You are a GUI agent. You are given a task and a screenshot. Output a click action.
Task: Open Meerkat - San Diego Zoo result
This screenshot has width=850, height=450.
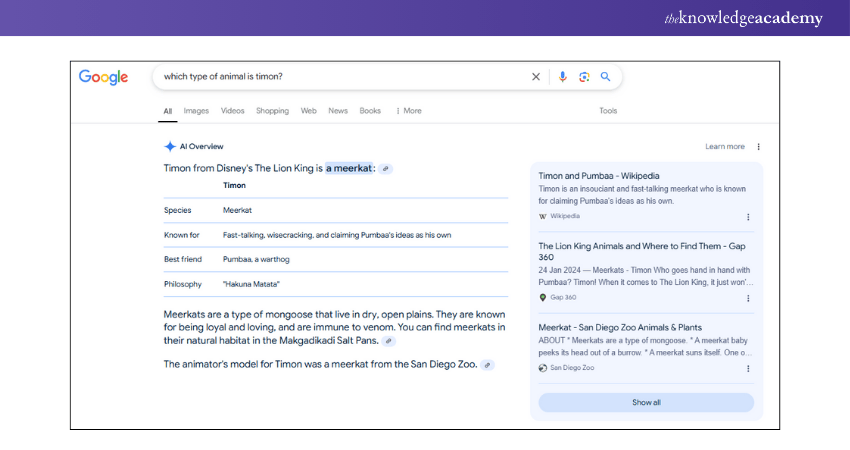620,327
